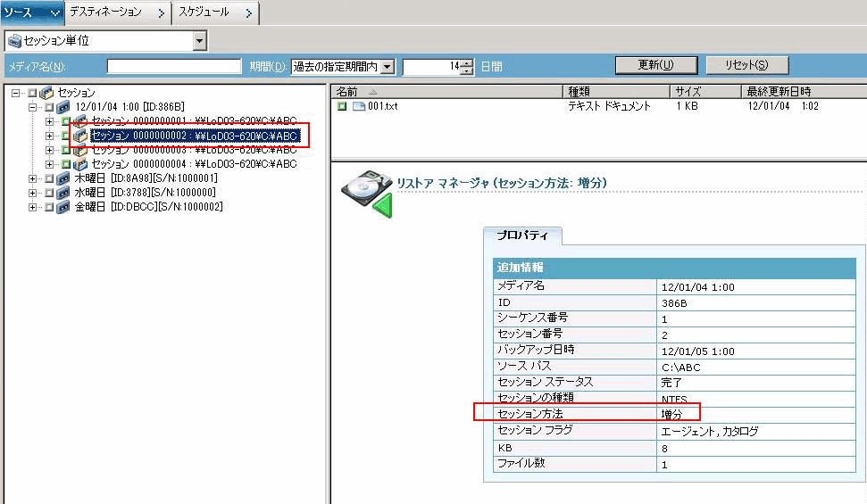Open the 過去の指定期間内 period dropdown
The height and width of the screenshot is (504, 867).
coord(388,67)
